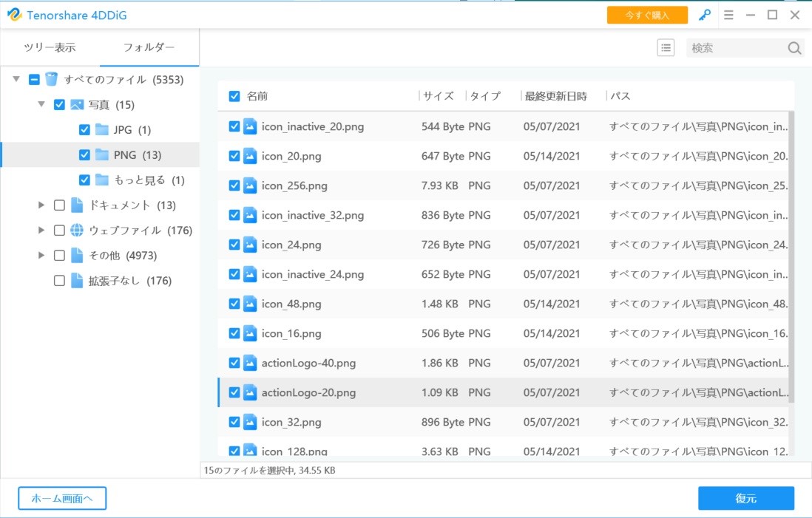Click the もっと見る folder icon
Screen dimensions: 812x518
[x=102, y=180]
